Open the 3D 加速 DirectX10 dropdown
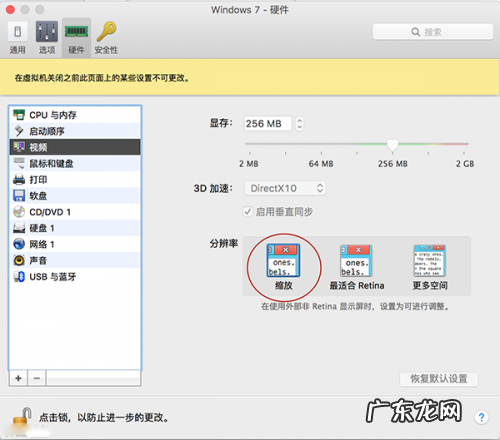This screenshot has width=500, height=440. 285,188
